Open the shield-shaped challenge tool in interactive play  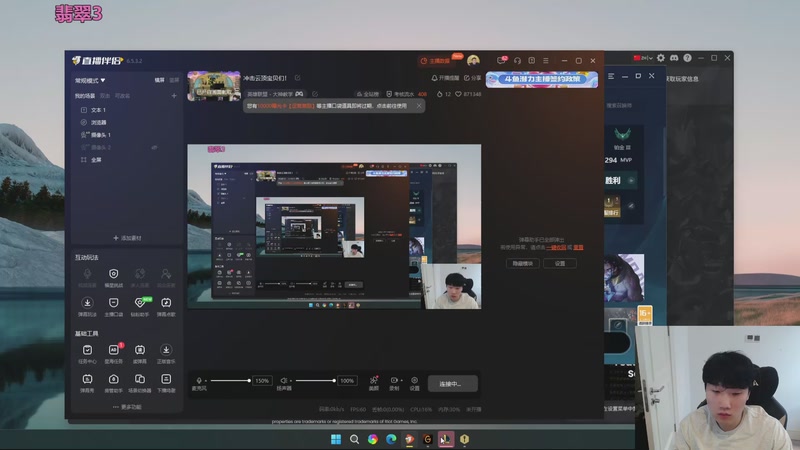114,274
